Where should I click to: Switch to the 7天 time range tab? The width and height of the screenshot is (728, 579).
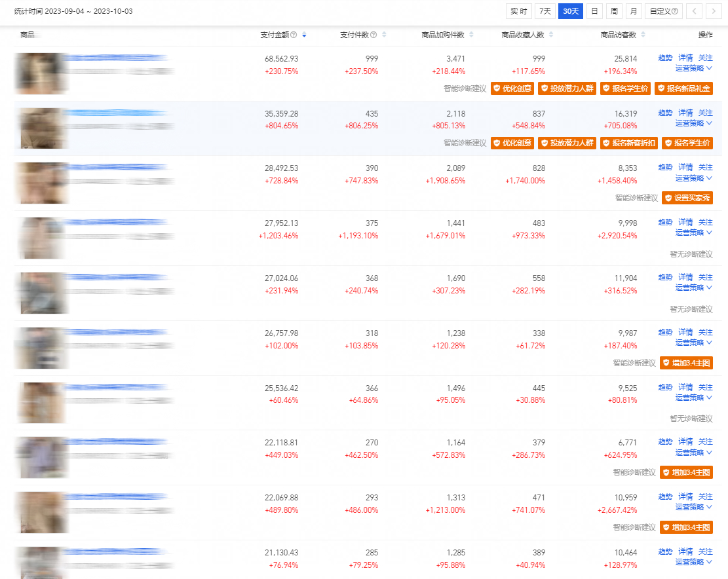click(545, 11)
